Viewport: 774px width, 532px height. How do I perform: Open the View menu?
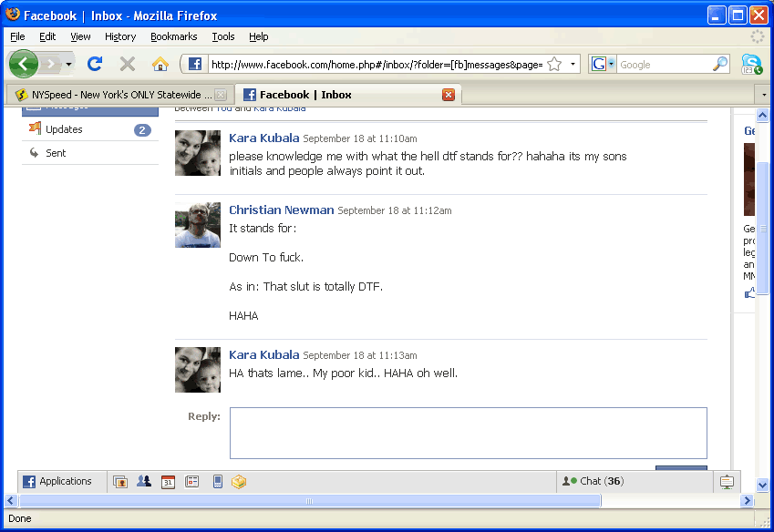pos(80,36)
